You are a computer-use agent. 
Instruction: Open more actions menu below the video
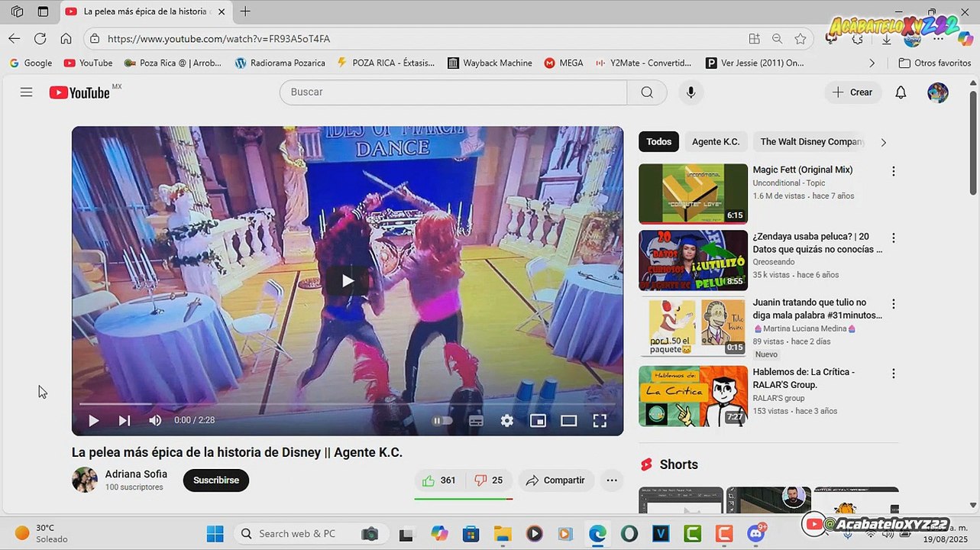612,480
